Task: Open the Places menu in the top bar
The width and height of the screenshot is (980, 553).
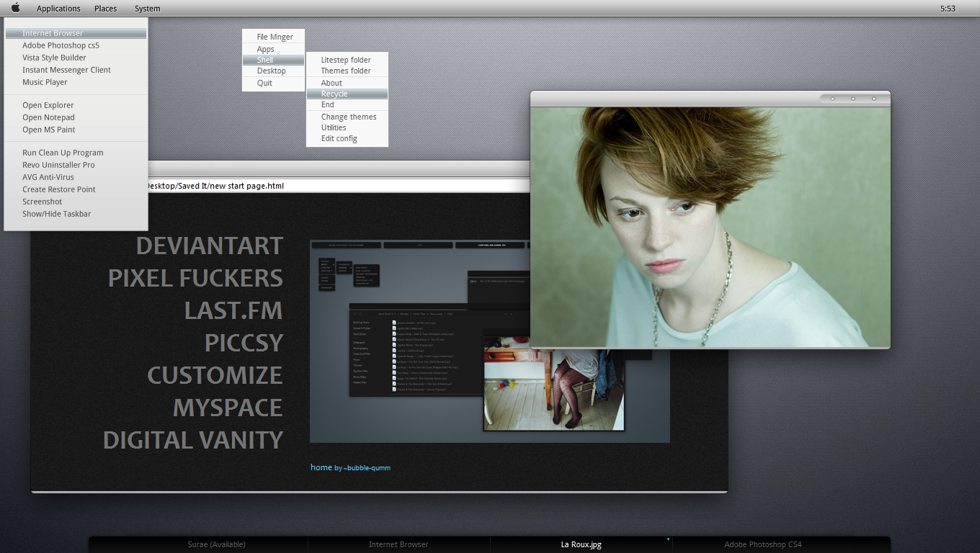Action: (105, 9)
